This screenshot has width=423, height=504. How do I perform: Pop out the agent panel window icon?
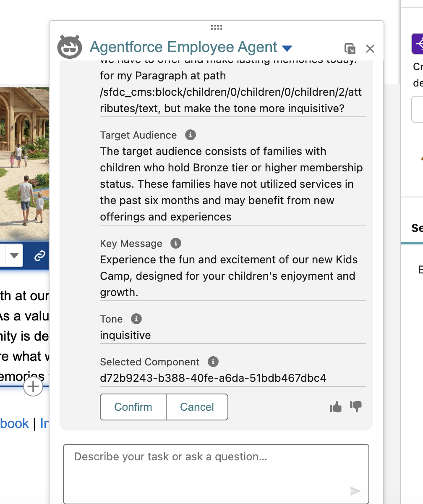(x=350, y=49)
